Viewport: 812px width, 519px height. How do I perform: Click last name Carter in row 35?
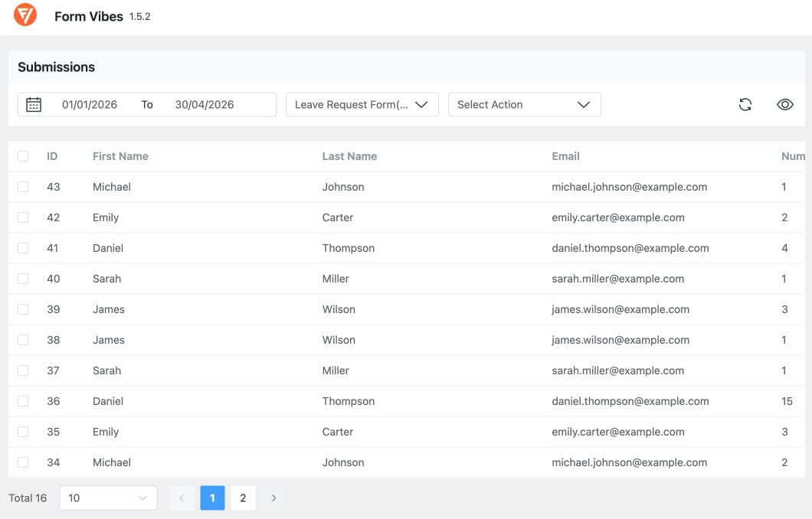[x=338, y=432]
